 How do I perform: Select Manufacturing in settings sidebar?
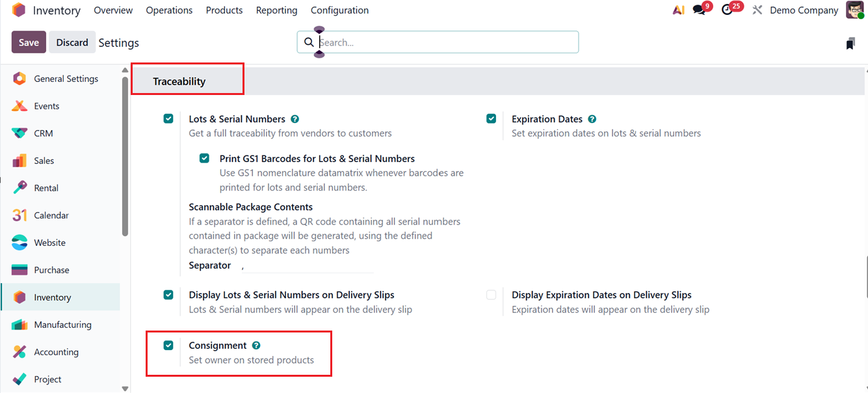pos(62,325)
